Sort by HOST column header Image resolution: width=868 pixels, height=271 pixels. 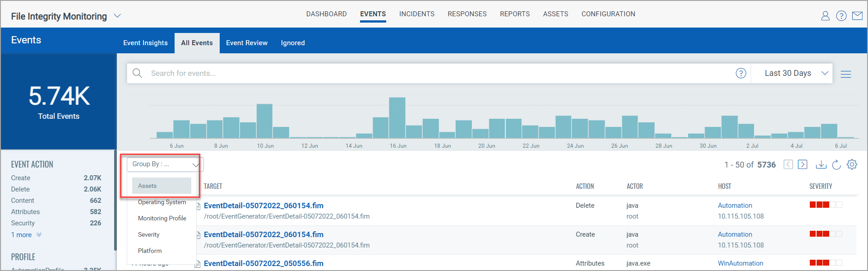tap(725, 186)
